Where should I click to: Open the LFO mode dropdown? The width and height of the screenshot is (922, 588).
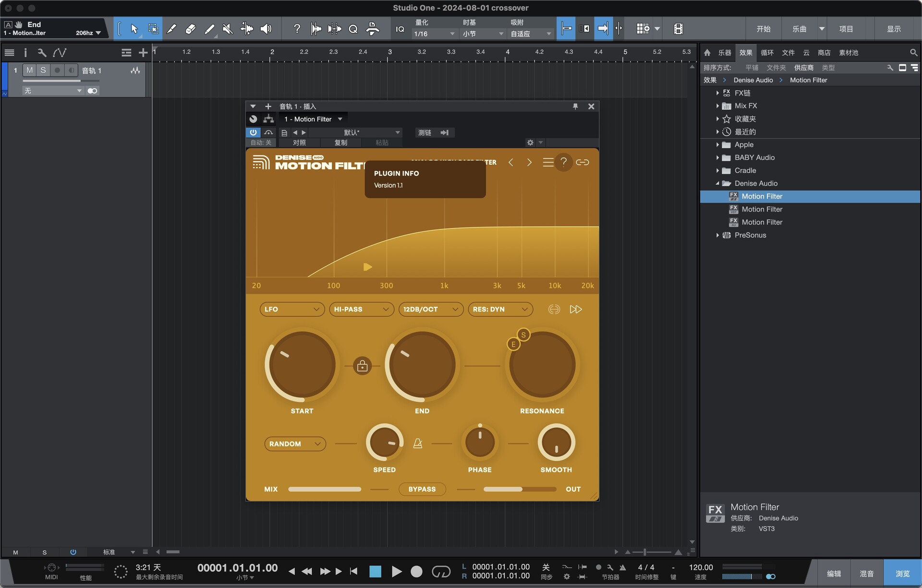point(291,310)
